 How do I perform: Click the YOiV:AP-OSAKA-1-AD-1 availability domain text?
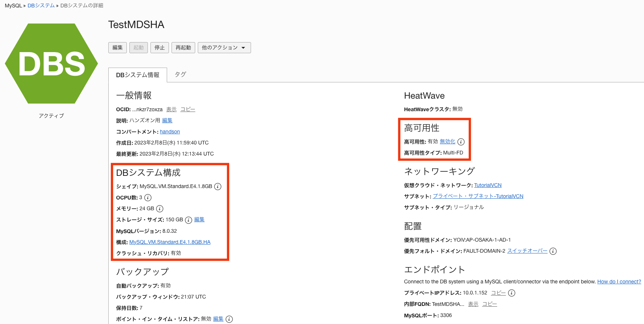point(482,240)
